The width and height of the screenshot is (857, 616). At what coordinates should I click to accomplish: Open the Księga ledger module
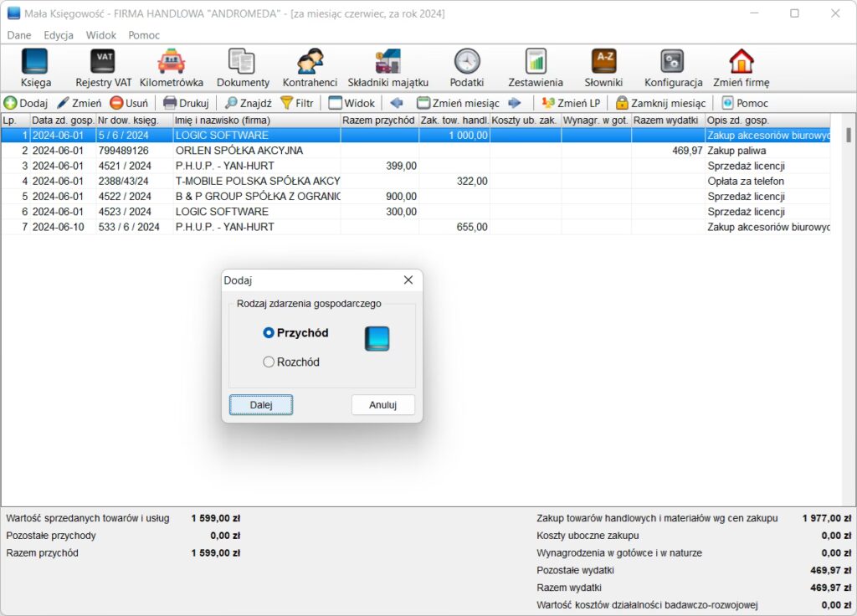pyautogui.click(x=34, y=68)
